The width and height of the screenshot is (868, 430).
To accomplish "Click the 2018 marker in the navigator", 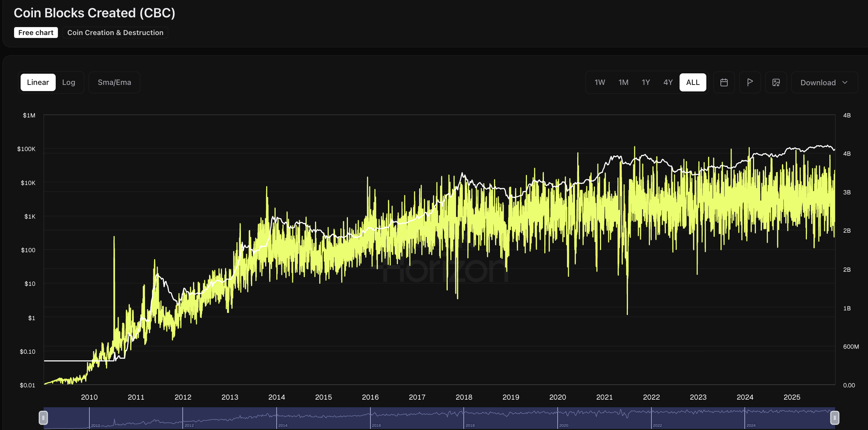I will pyautogui.click(x=470, y=425).
